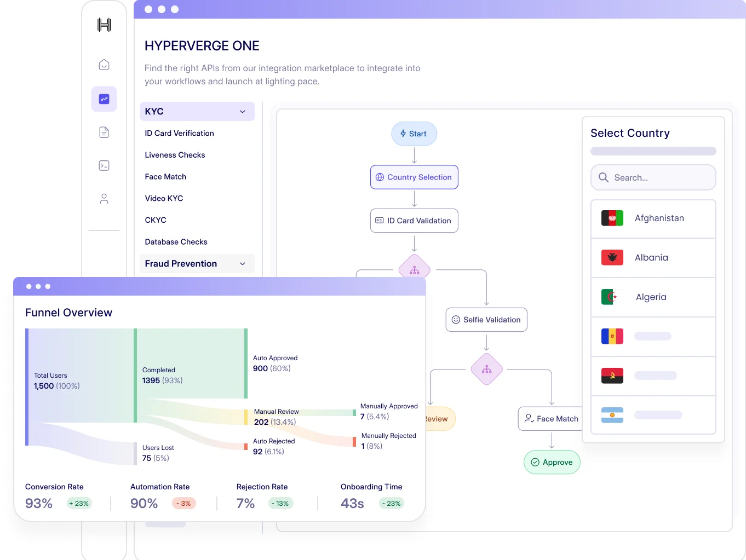Image resolution: width=746 pixels, height=560 pixels.
Task: Select Liveness Checks menu item
Action: (x=175, y=155)
